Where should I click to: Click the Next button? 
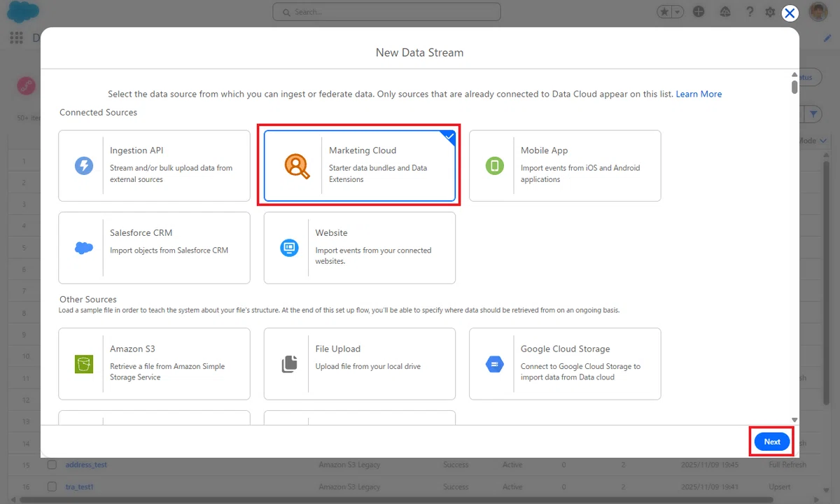point(772,442)
